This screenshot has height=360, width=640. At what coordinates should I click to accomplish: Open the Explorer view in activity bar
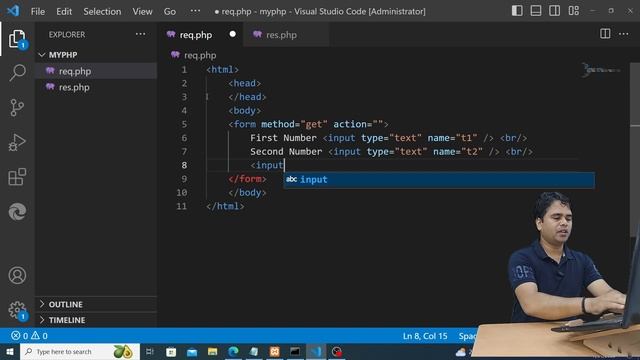17,39
